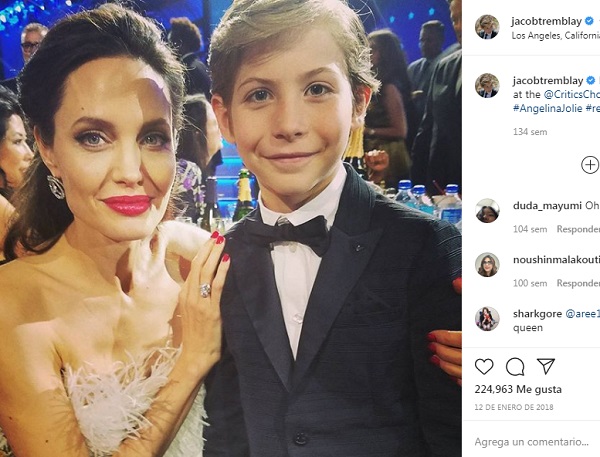Click jacobtremblay avatar beside the caption
The image size is (600, 457).
pos(487,85)
